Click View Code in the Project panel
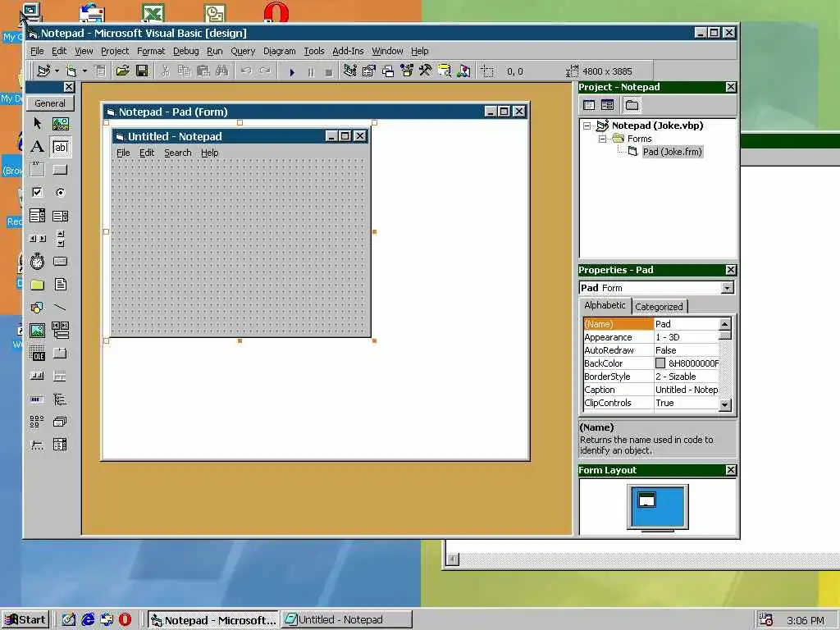This screenshot has width=840, height=630. (x=589, y=105)
